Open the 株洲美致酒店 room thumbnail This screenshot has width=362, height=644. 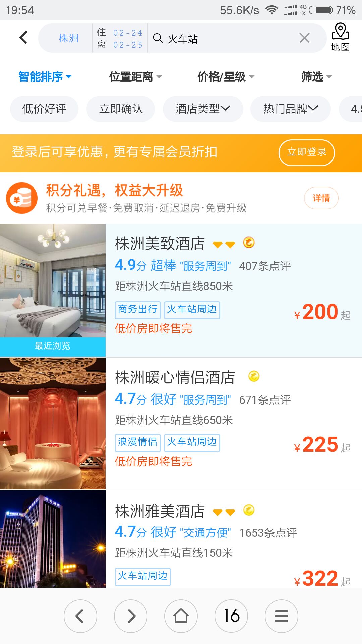point(53,290)
